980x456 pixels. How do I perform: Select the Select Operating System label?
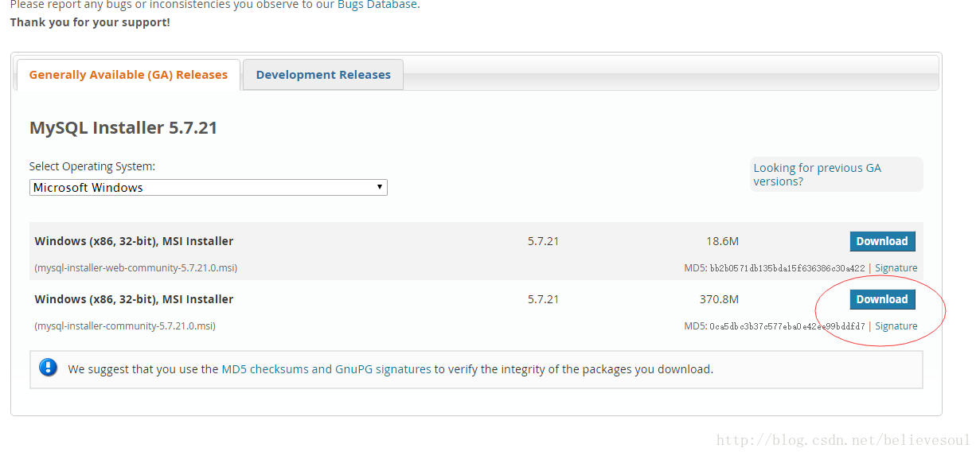[x=92, y=166]
